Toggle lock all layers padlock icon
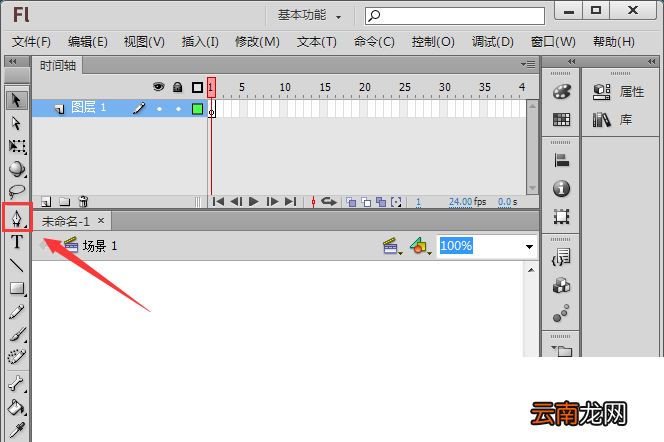This screenshot has height=442, width=664. pyautogui.click(x=177, y=87)
